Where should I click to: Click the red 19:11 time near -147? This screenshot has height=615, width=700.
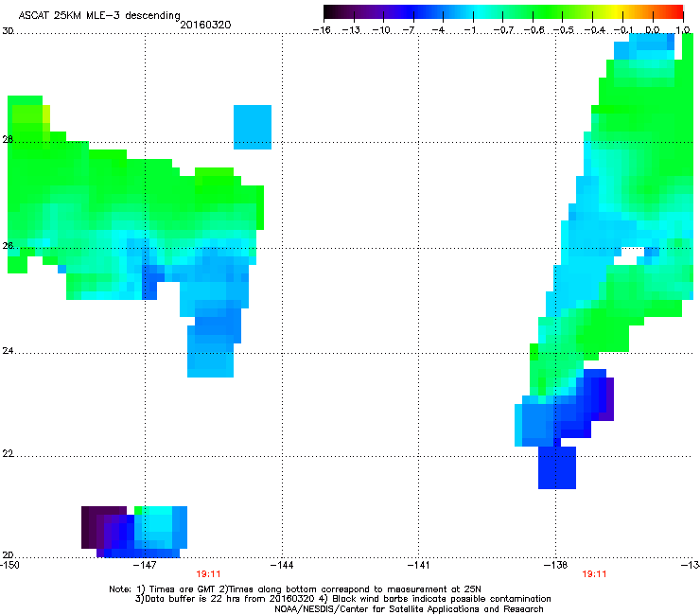(208, 574)
